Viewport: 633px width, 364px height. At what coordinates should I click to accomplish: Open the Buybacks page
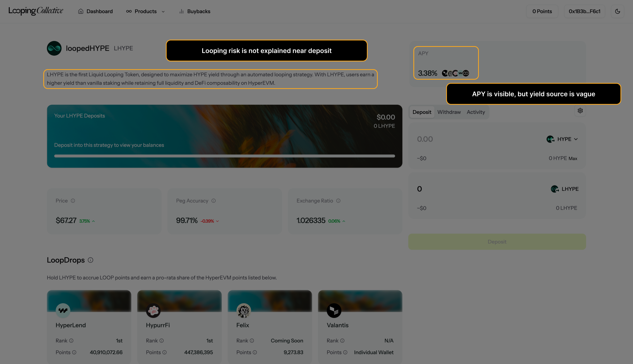click(x=195, y=11)
